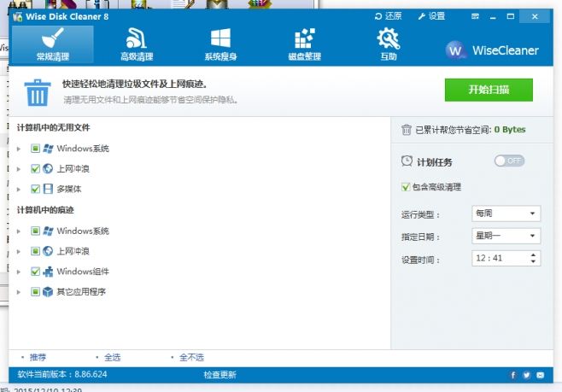562x392 pixels.
Task: Click the 推荐 link
Action: pyautogui.click(x=38, y=357)
